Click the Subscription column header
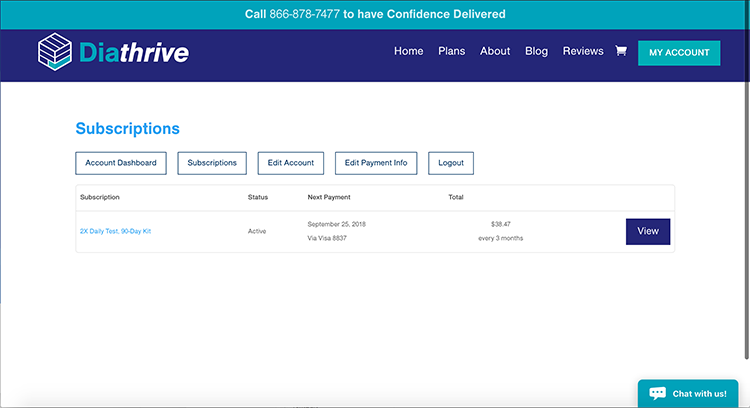The width and height of the screenshot is (750, 408). [100, 197]
